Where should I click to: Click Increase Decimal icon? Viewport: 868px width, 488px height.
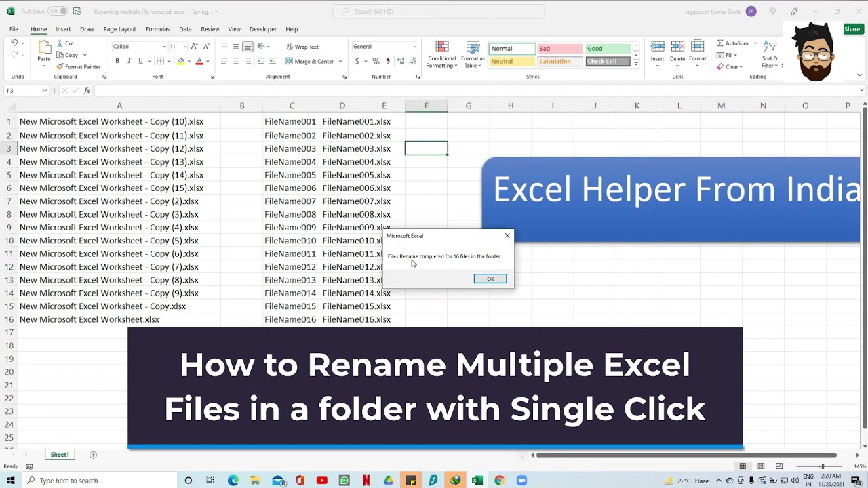pos(401,61)
